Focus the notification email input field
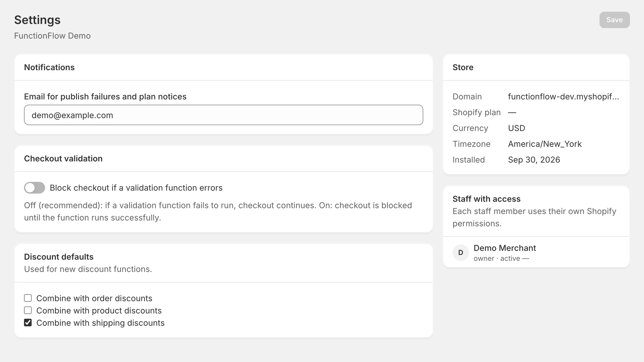644x362 pixels. pos(224,115)
